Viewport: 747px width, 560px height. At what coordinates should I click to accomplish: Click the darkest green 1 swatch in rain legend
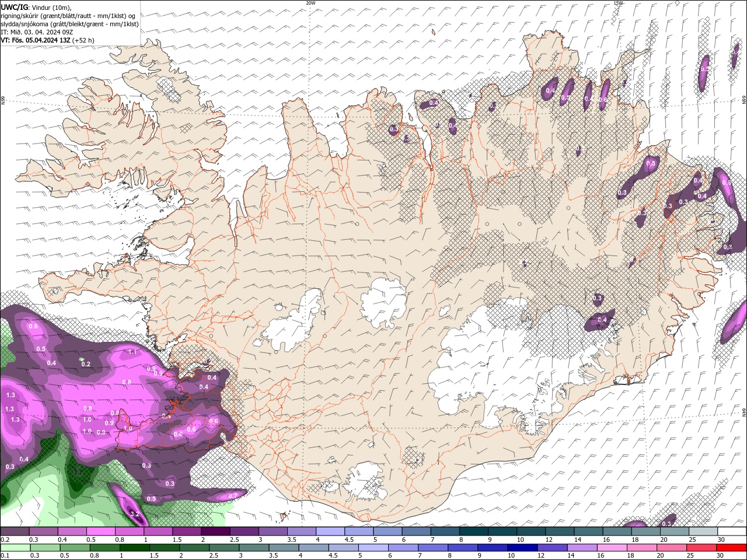click(x=134, y=548)
